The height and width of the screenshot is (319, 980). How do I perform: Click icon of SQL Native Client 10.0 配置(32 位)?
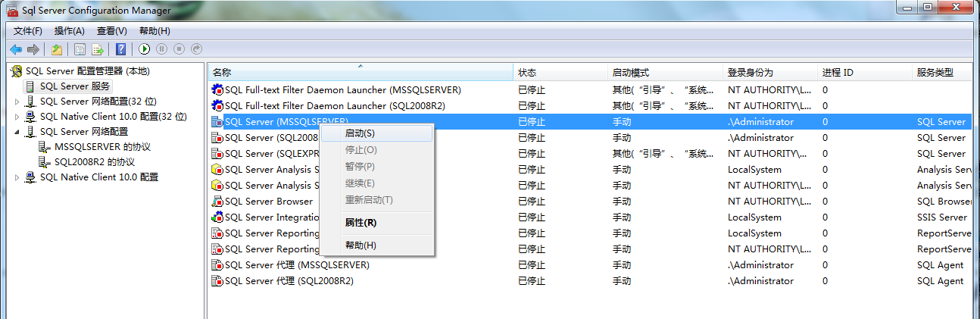[x=30, y=117]
